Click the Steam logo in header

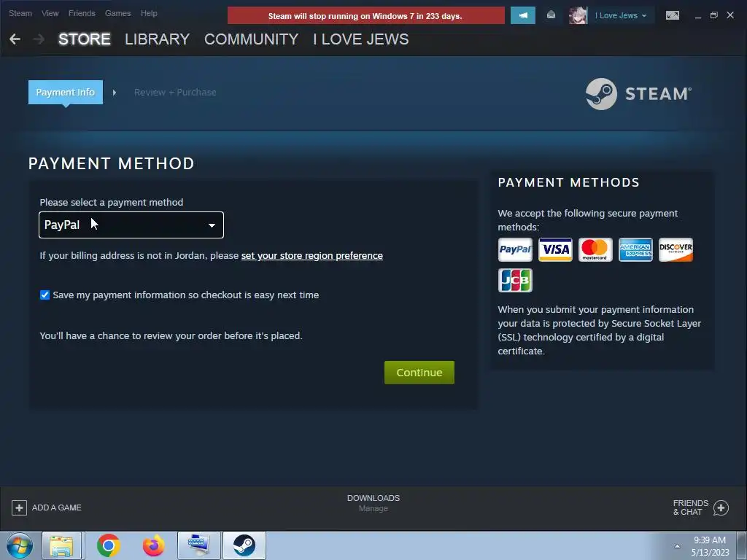click(x=638, y=94)
